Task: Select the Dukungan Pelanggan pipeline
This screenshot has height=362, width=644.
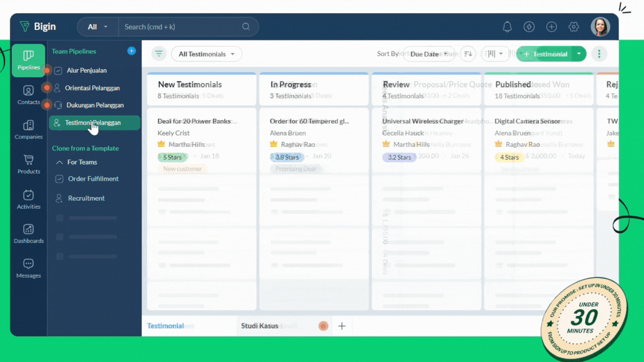Action: [95, 105]
